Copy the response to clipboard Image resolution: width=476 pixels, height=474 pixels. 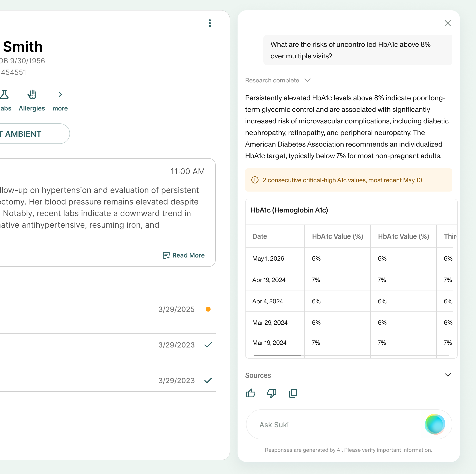293,393
